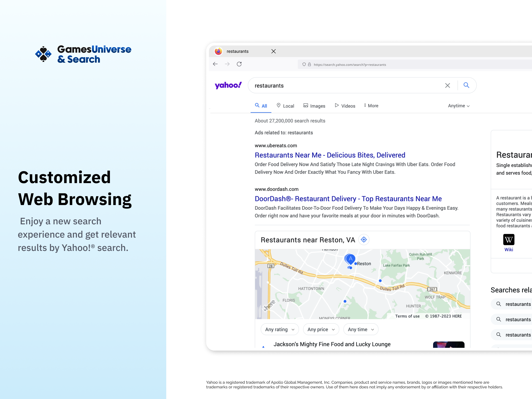Viewport: 532px width, 399px height.
Task: Close the restaurants browser tab
Action: (x=274, y=51)
